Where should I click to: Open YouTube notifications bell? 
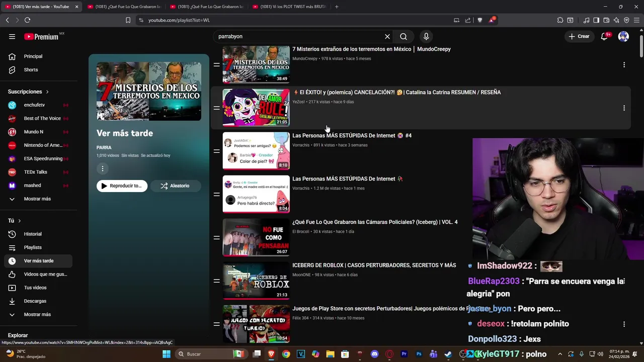604,36
